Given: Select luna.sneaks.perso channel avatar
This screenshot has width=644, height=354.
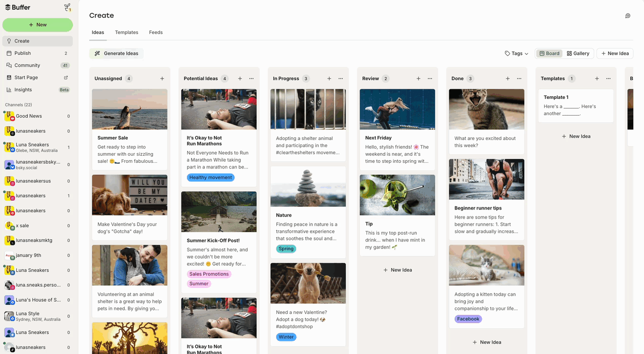Looking at the screenshot, I should pyautogui.click(x=9, y=285).
